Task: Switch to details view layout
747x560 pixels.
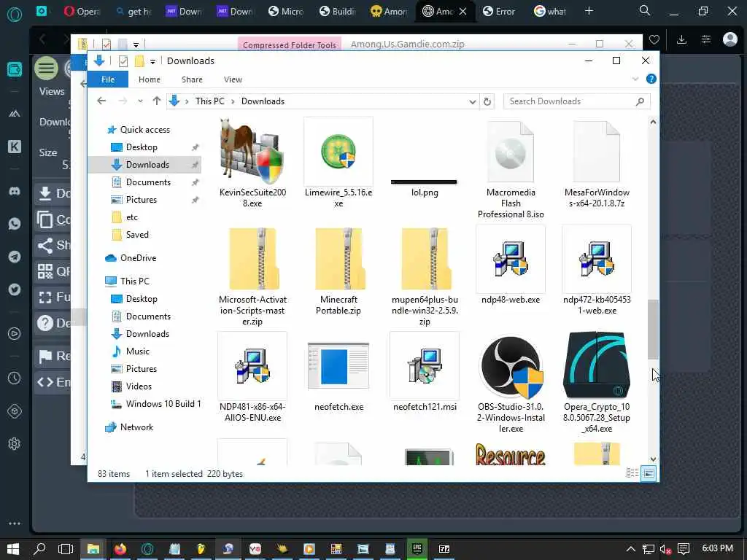Action: (x=632, y=472)
